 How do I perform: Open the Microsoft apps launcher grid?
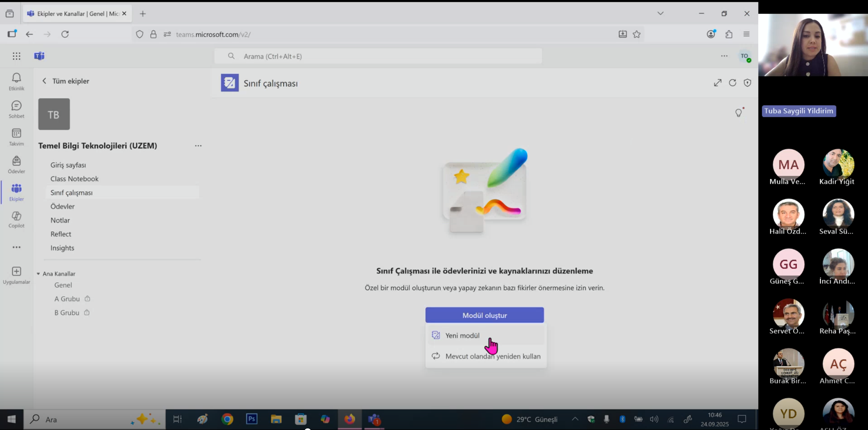[16, 56]
